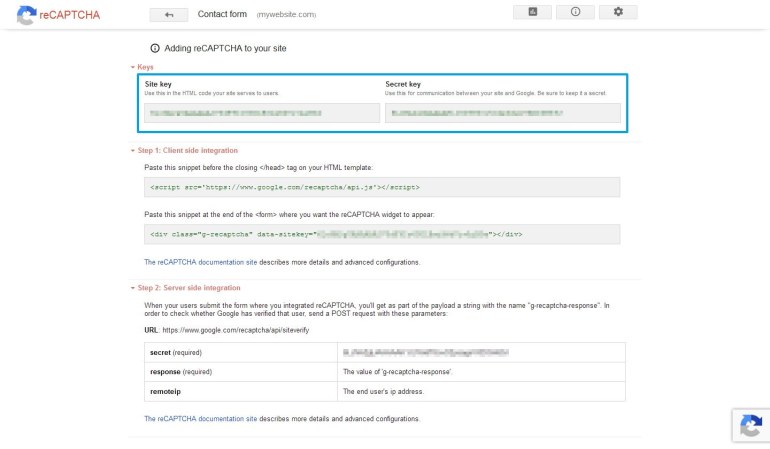Click the secret (required) table cell
This screenshot has height=449, width=770.
(x=241, y=353)
